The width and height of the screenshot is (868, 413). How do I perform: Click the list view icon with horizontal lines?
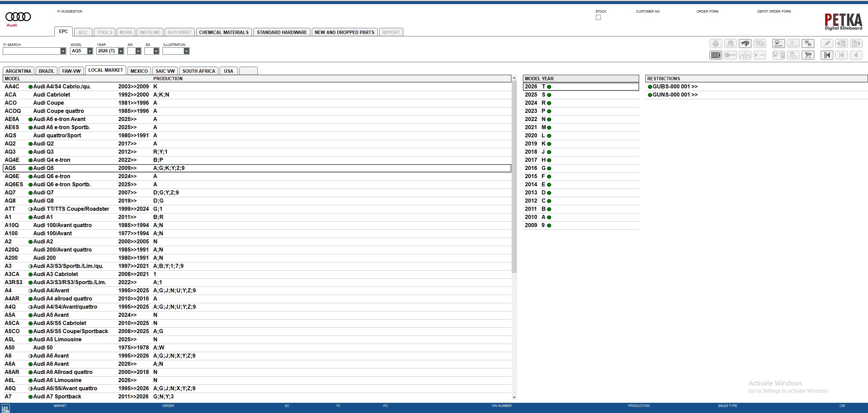point(716,55)
